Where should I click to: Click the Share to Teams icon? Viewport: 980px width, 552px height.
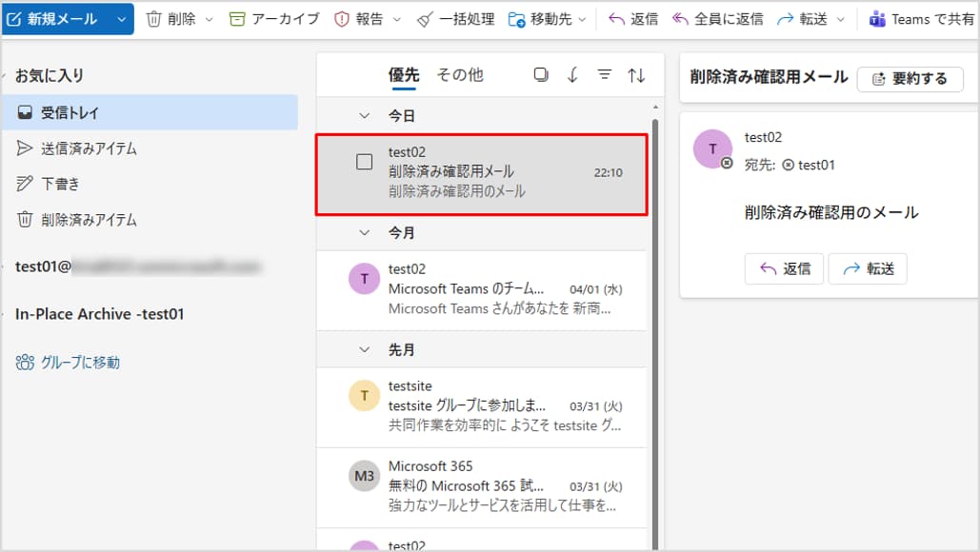(x=877, y=19)
